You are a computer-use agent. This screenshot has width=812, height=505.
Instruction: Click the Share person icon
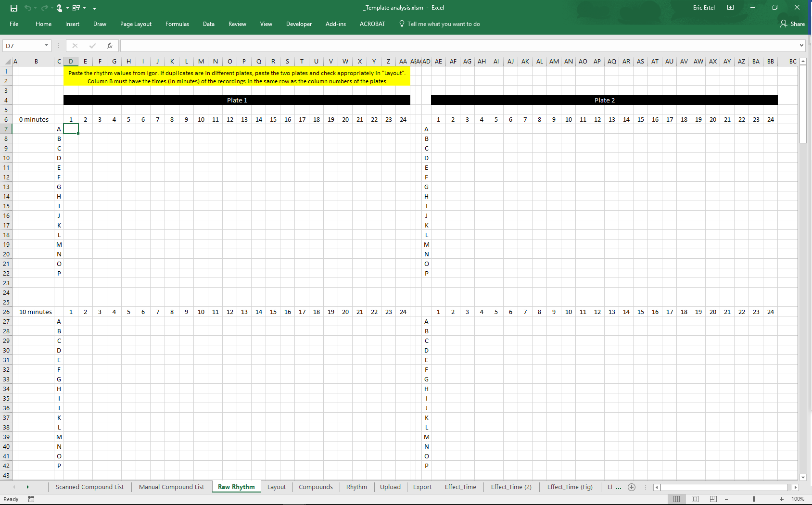[x=784, y=24]
